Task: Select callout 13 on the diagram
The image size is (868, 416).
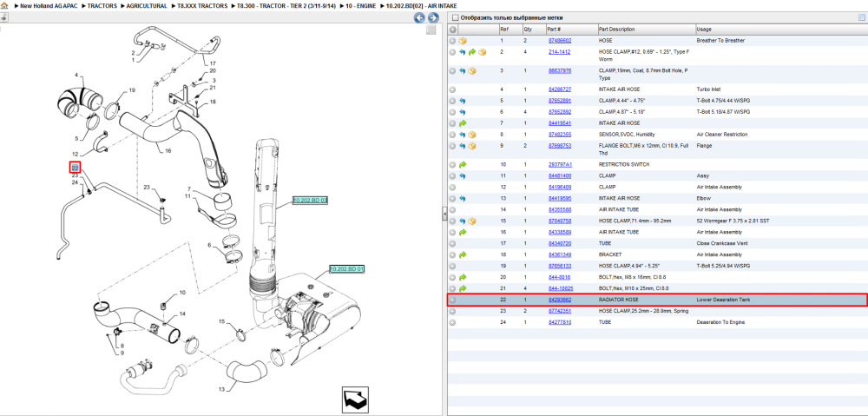Action: 221,389
